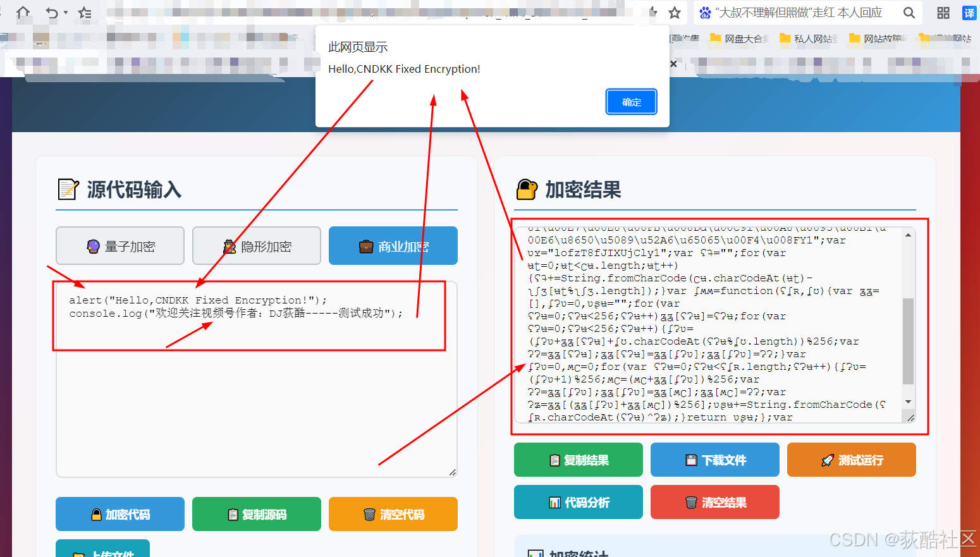Open the 私人网站 bookmarks folder
Image resolution: width=980 pixels, height=557 pixels.
coord(809,39)
